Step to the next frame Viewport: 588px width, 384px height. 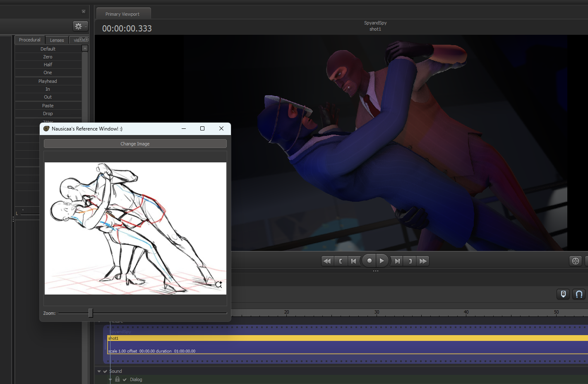(x=397, y=261)
